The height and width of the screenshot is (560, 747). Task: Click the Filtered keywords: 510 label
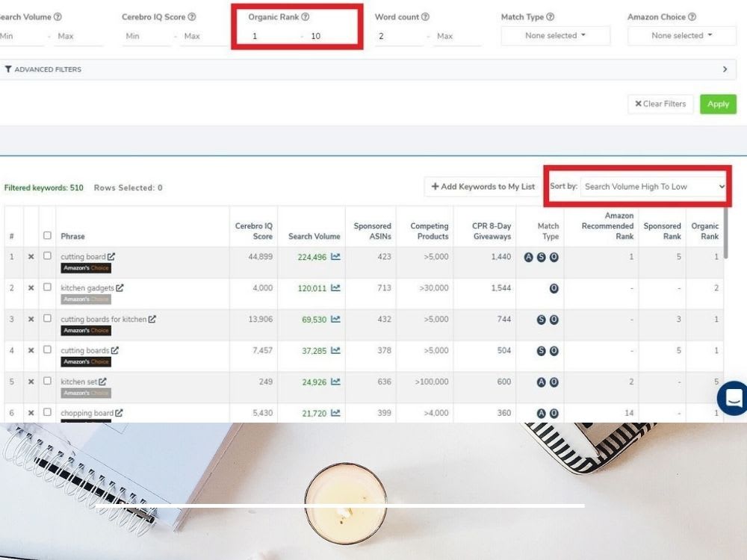pyautogui.click(x=44, y=187)
